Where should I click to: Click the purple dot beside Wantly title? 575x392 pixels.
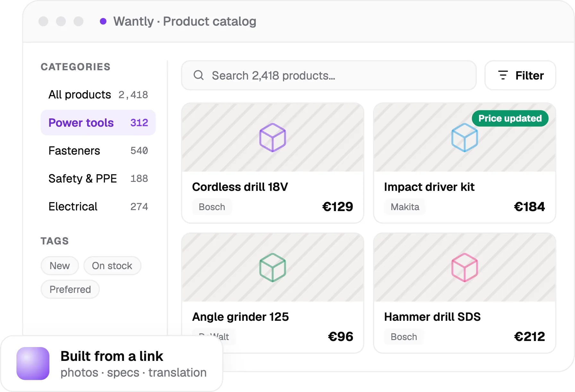pyautogui.click(x=103, y=21)
